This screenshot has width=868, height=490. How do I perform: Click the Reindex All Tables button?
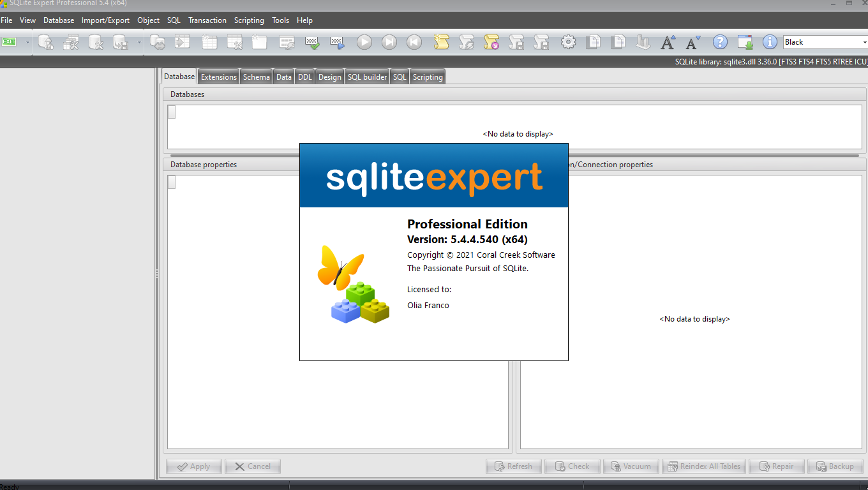tap(704, 466)
